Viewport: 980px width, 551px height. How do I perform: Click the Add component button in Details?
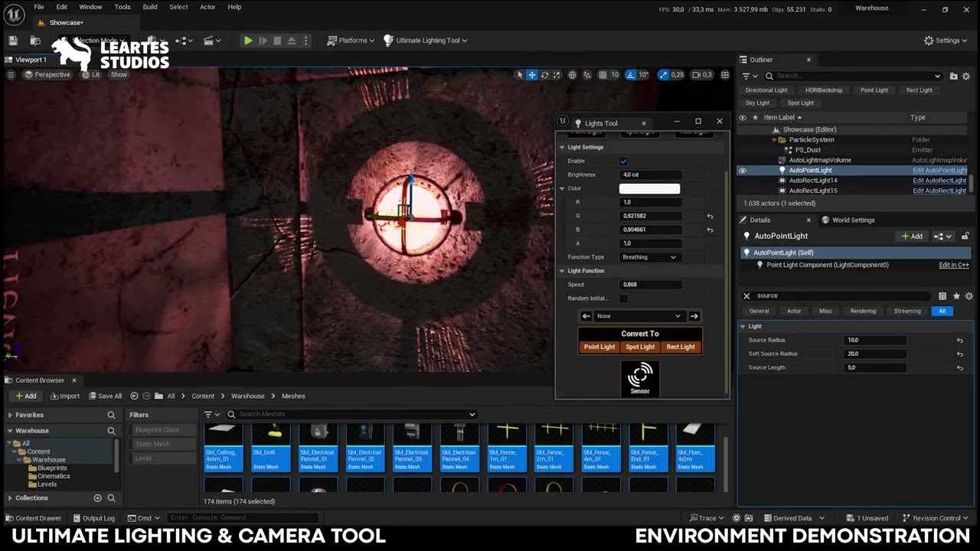click(x=912, y=236)
